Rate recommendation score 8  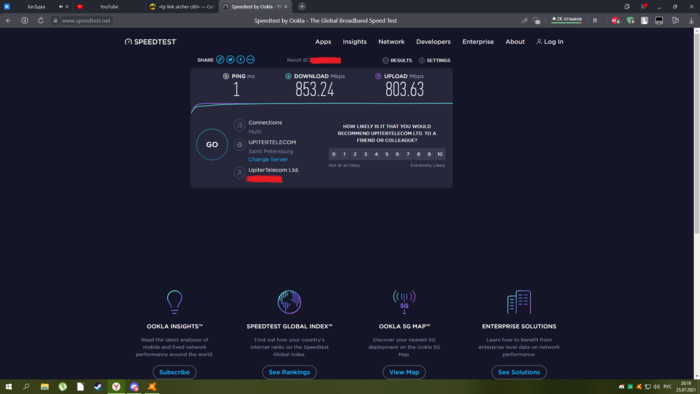tap(419, 154)
